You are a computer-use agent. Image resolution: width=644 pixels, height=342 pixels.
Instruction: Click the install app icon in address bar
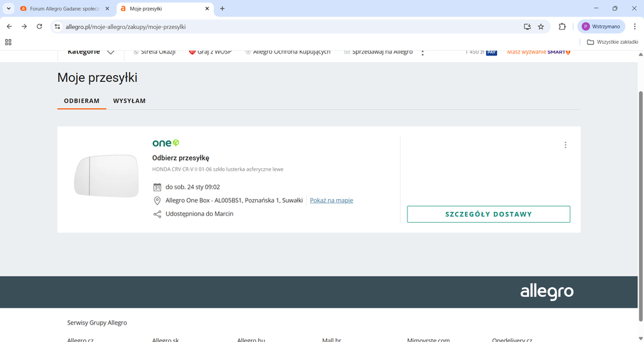pyautogui.click(x=527, y=26)
